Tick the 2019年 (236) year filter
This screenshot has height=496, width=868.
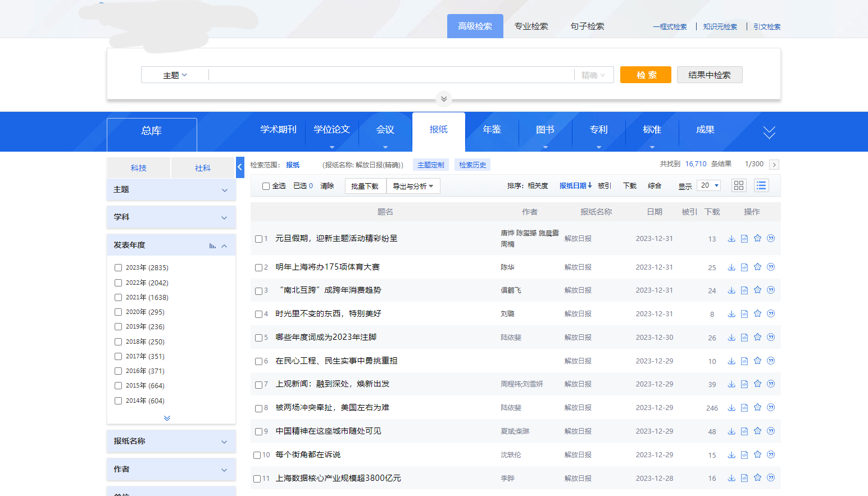[x=118, y=326]
